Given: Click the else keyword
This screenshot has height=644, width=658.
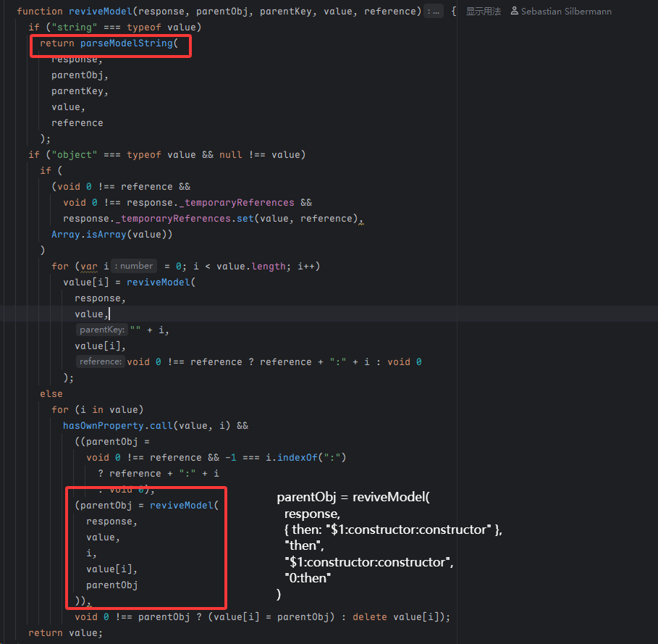Looking at the screenshot, I should (x=51, y=393).
